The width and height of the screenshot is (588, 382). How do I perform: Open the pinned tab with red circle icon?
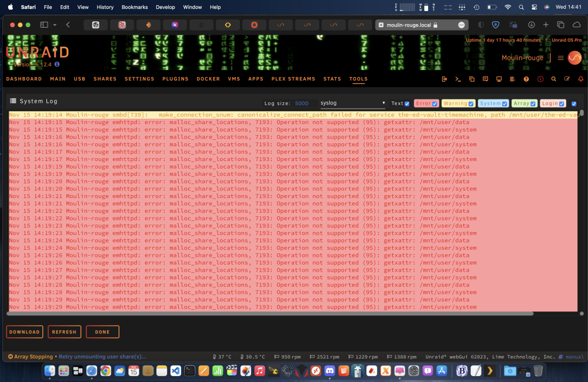254,25
